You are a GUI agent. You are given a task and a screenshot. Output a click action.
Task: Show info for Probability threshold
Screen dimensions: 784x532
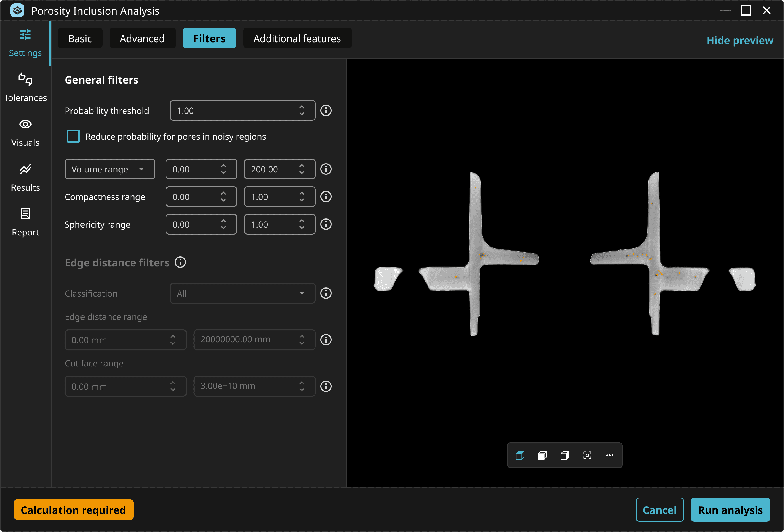(x=326, y=110)
